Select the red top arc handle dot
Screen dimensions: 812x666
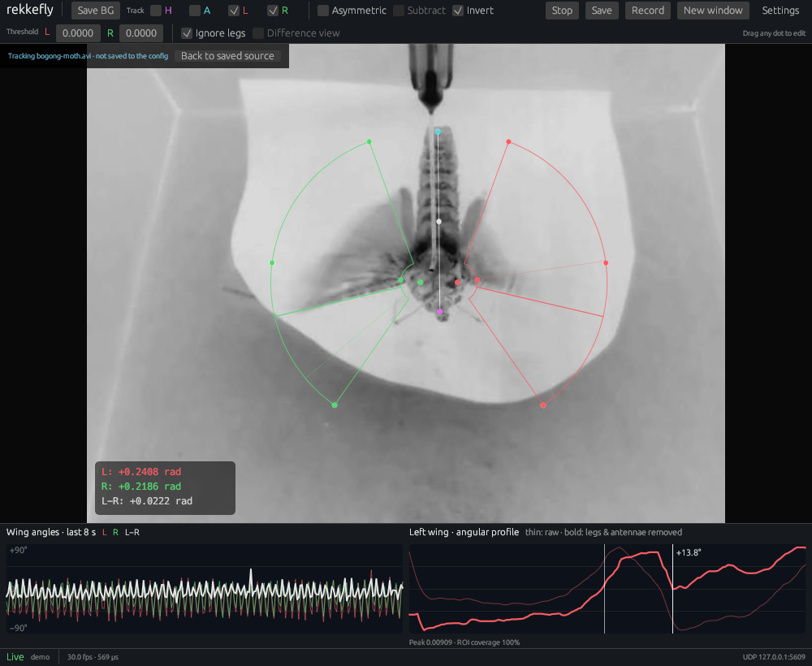coord(508,141)
